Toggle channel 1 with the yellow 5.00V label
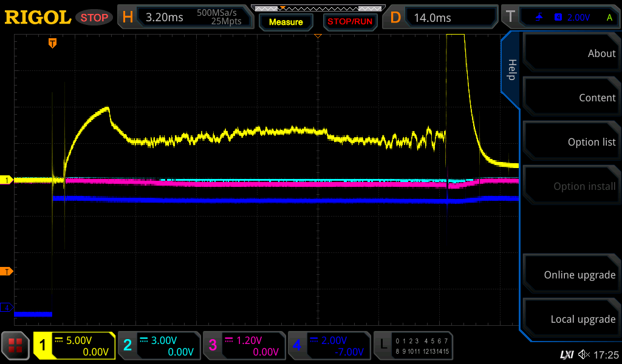The image size is (622, 364). (x=75, y=346)
